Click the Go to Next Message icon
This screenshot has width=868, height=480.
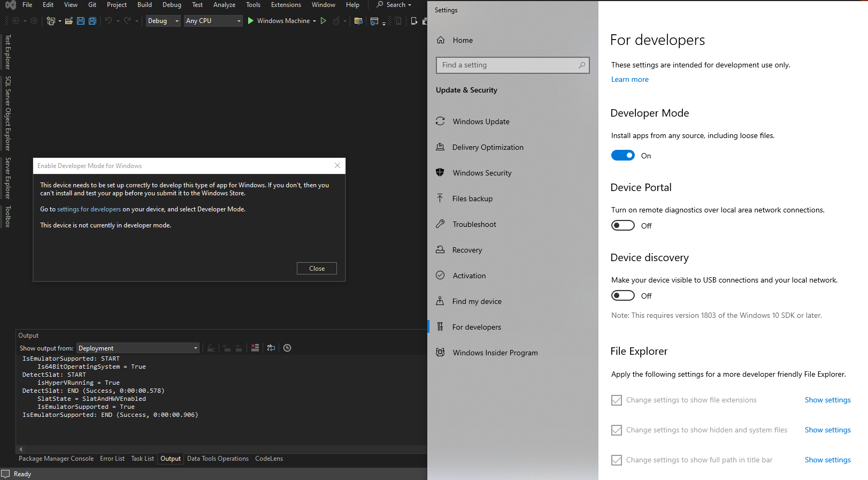tap(239, 348)
